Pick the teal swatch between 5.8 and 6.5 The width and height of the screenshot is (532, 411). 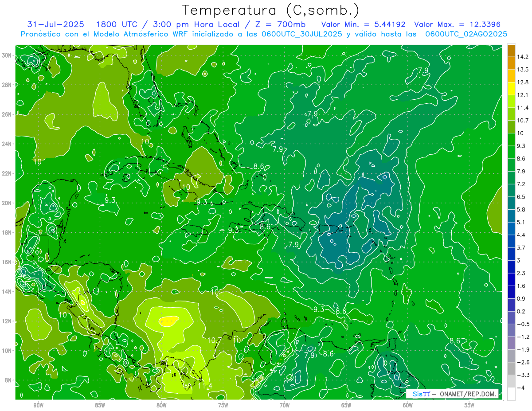pyautogui.click(x=511, y=203)
